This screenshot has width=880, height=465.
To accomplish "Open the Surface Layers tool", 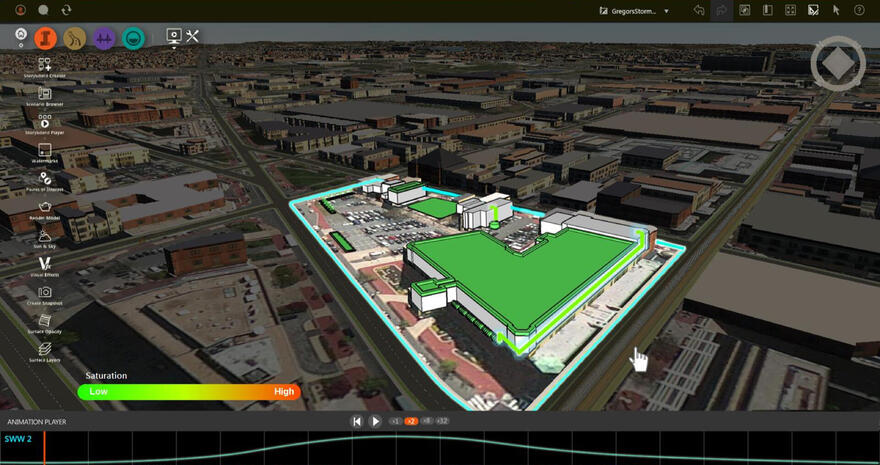I will click(x=45, y=348).
